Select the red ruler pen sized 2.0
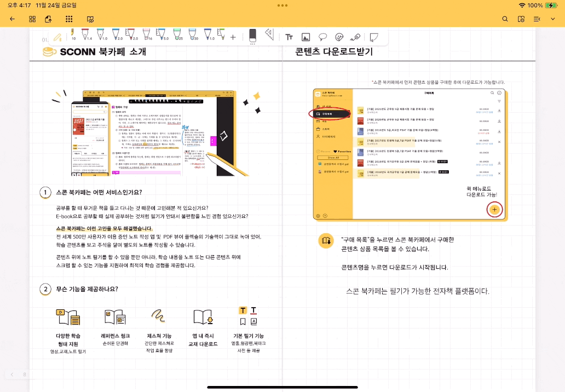The height and width of the screenshot is (392, 565). tap(131, 34)
